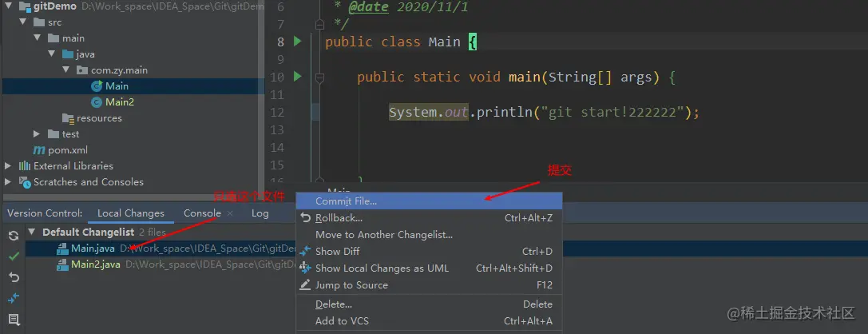Image resolution: width=868 pixels, height=334 pixels.
Task: Choose Rollback... from the context menu
Action: (x=430, y=218)
